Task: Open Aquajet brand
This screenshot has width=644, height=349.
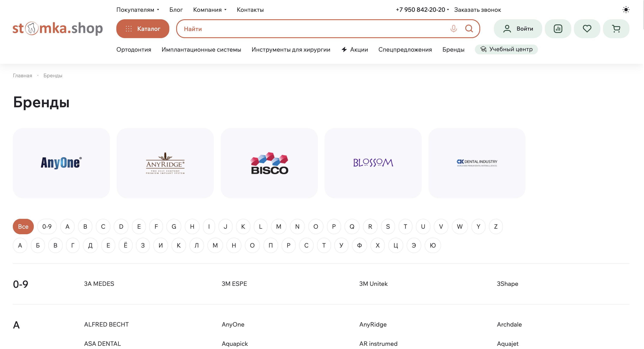Action: [508, 343]
